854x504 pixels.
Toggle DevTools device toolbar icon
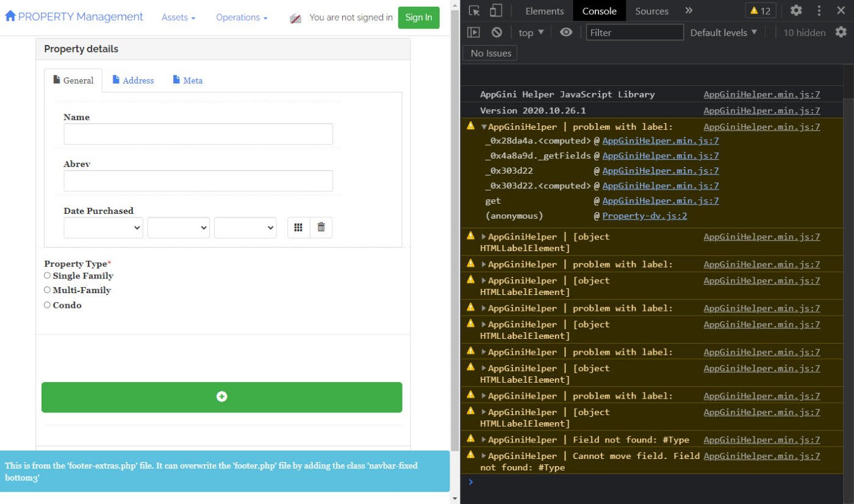coord(496,10)
